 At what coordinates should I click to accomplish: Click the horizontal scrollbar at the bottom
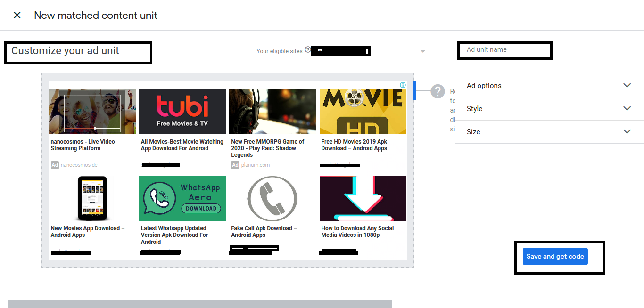point(200,304)
